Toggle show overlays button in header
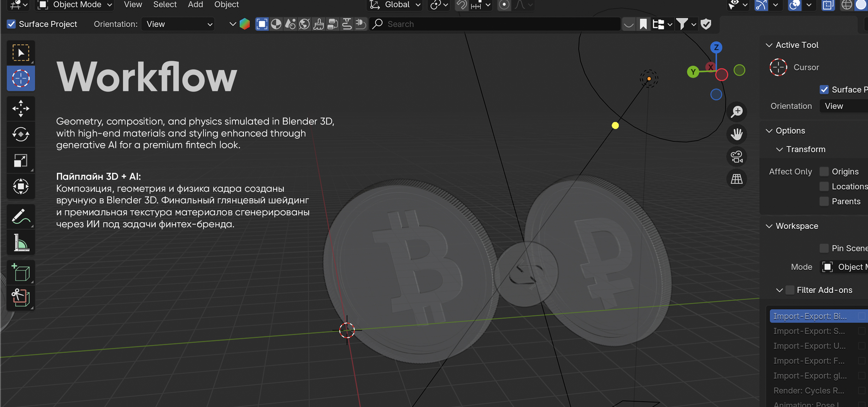The image size is (868, 407). (795, 5)
